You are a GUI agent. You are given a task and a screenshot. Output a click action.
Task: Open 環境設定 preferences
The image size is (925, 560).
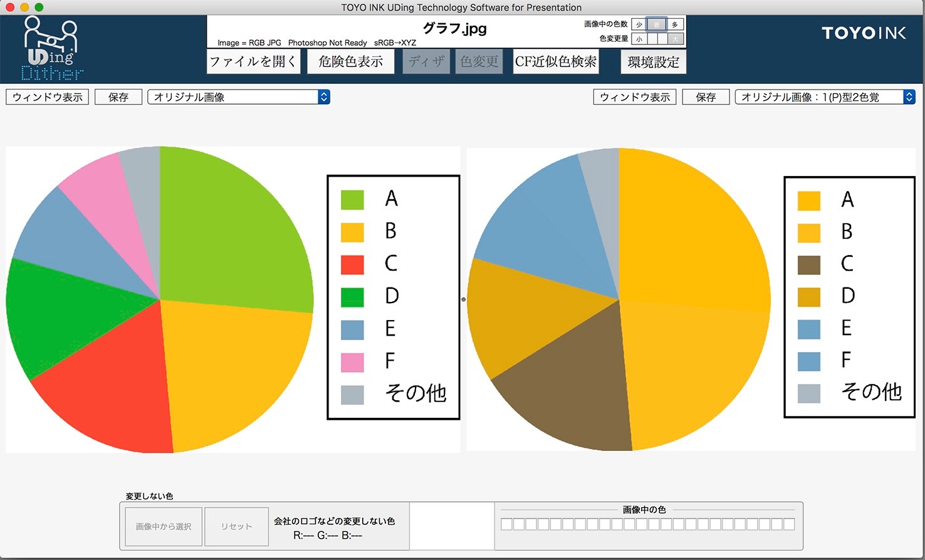654,61
